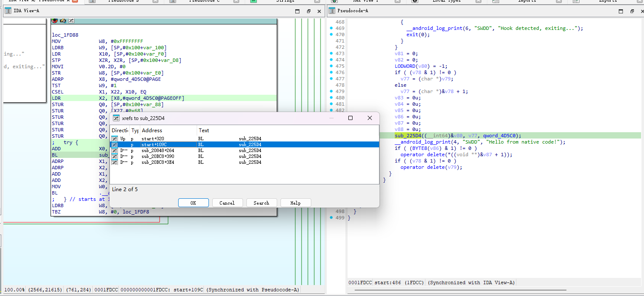Click the Pseudocode-A panel icon
Viewport: 644px width, 296px height.
click(331, 11)
